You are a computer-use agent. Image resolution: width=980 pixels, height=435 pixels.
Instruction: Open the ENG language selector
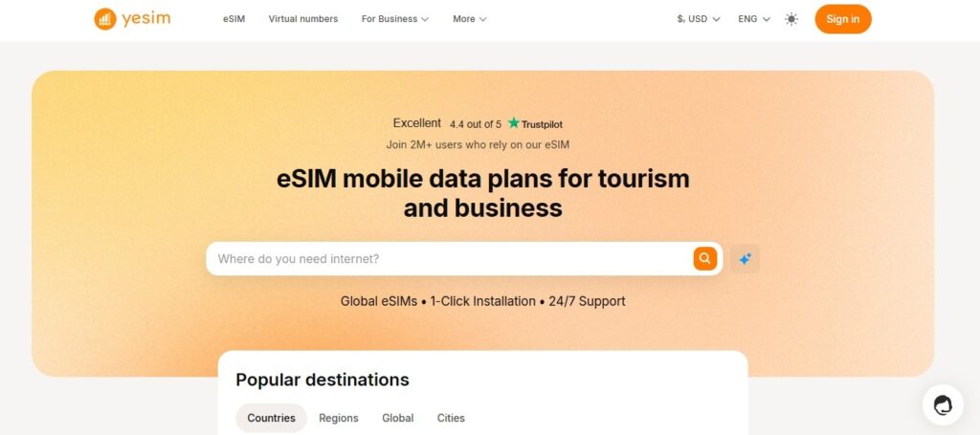click(x=754, y=19)
